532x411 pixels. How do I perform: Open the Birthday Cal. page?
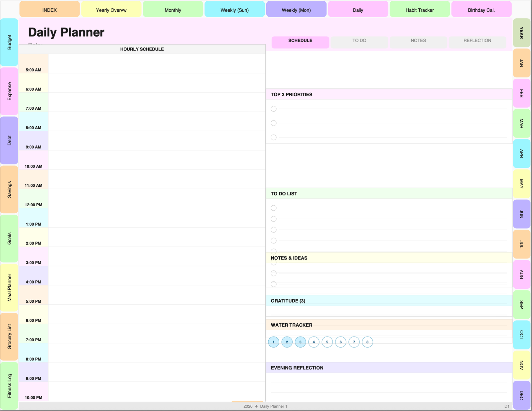(x=481, y=10)
